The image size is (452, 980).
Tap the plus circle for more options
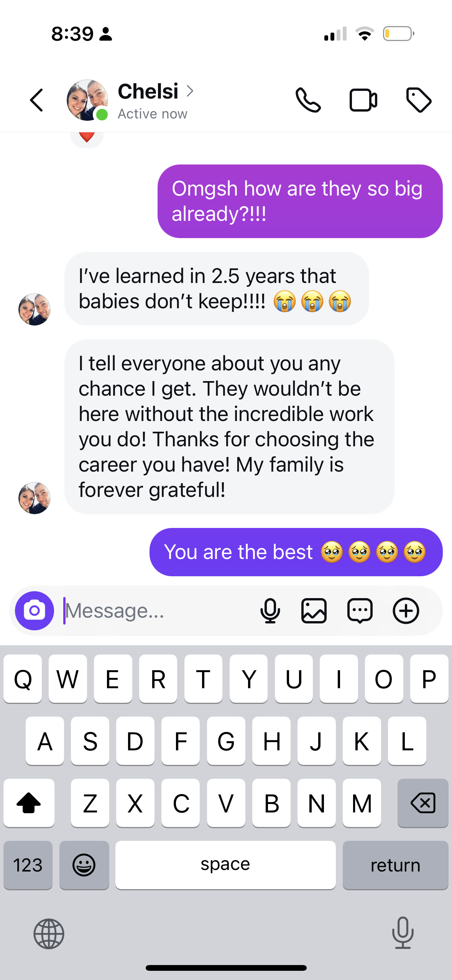tap(406, 611)
